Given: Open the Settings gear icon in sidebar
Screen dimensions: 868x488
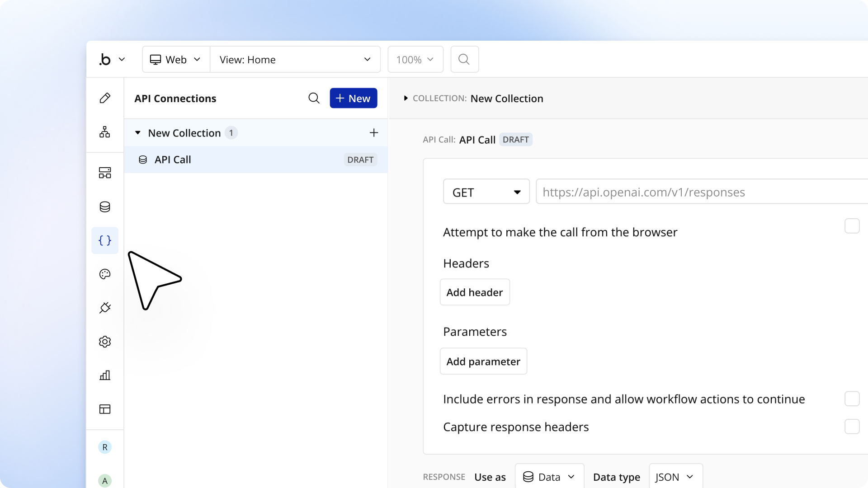Looking at the screenshot, I should pos(105,342).
